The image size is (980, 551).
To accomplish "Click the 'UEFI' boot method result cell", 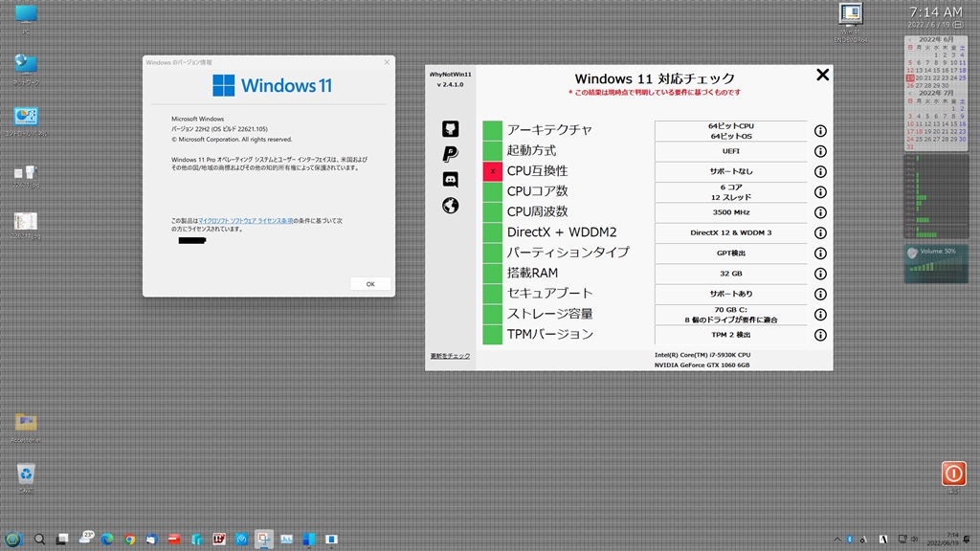I will coord(730,151).
